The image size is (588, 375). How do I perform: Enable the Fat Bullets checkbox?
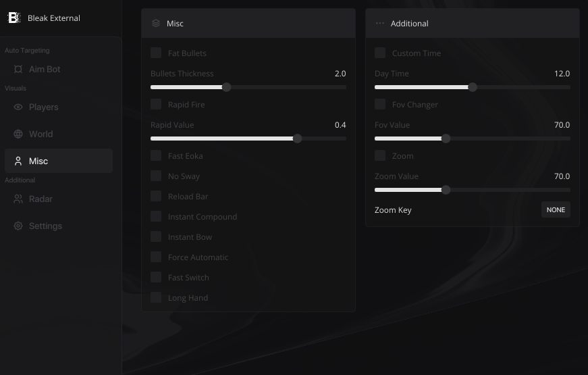coord(156,53)
